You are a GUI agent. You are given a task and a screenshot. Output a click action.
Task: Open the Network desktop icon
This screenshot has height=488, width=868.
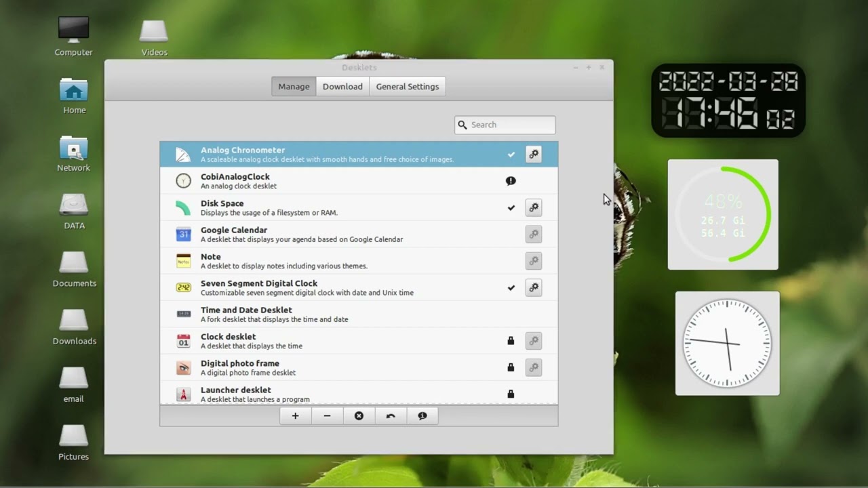[x=74, y=154]
